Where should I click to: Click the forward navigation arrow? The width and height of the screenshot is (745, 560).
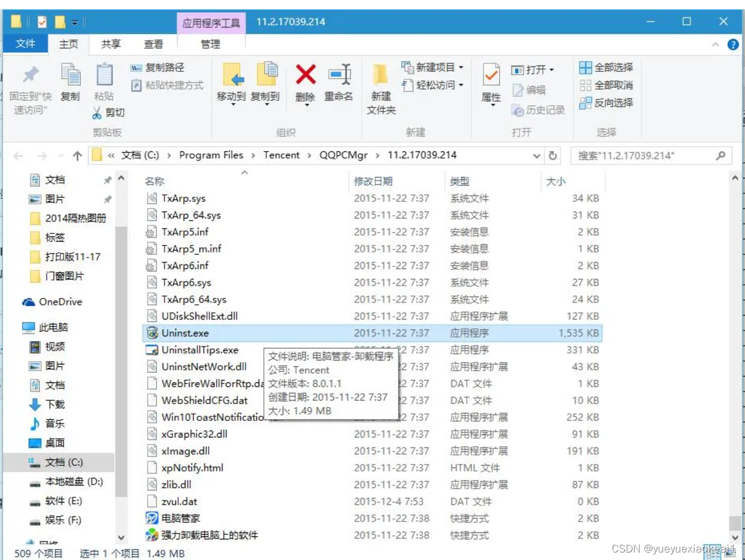pyautogui.click(x=42, y=156)
